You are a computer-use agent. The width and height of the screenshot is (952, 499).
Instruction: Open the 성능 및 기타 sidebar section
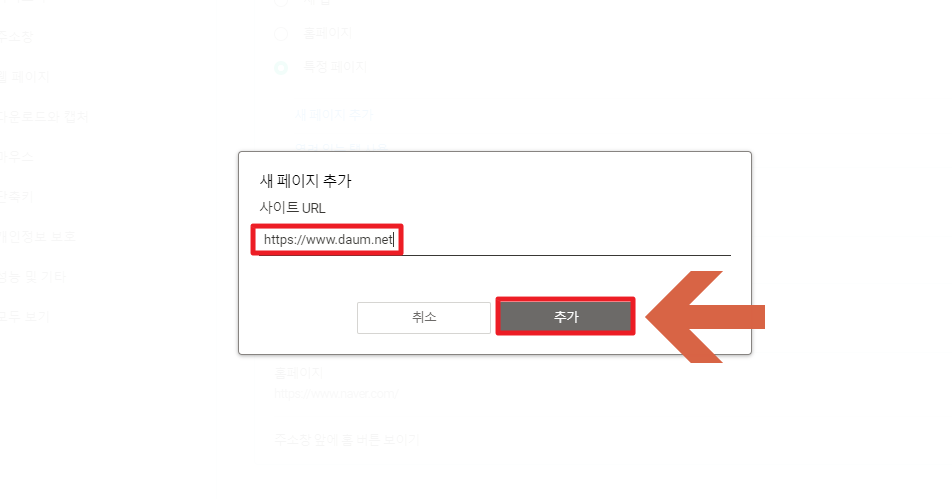pyautogui.click(x=33, y=277)
